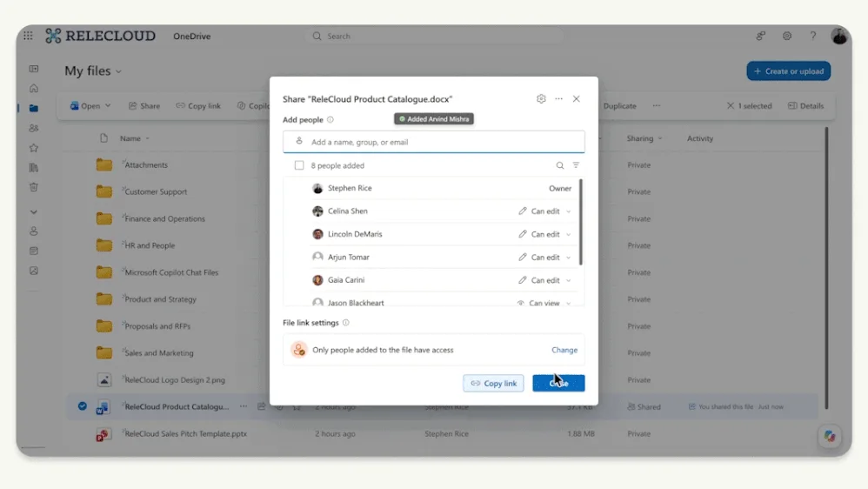Click the Attachments folder icon
The width and height of the screenshot is (868, 489).
click(104, 165)
